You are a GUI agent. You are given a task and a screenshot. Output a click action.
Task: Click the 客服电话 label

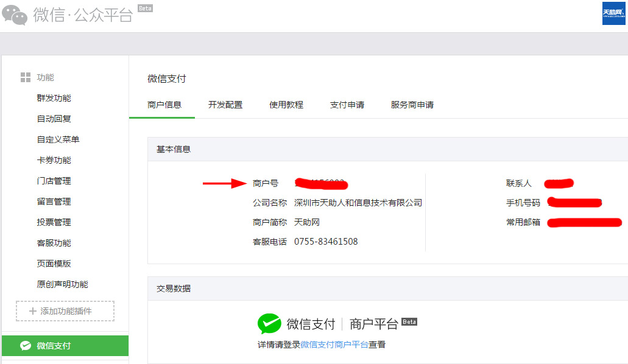tap(270, 242)
